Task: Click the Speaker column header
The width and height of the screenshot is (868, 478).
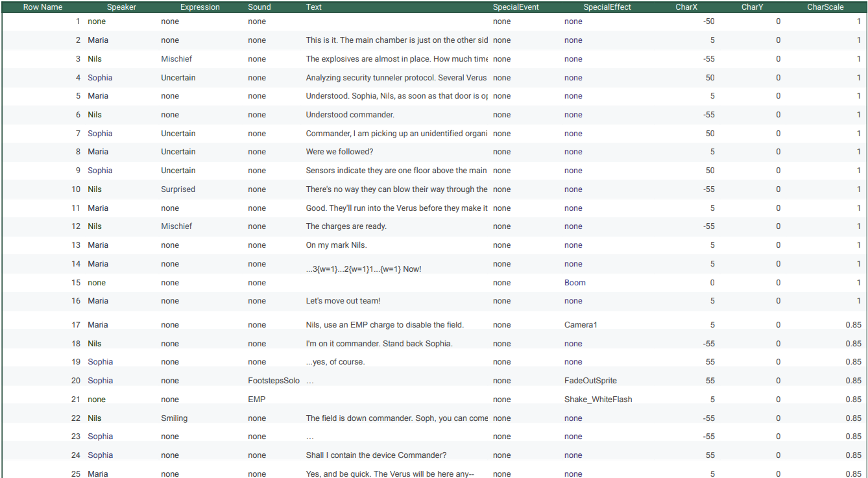Action: point(121,7)
